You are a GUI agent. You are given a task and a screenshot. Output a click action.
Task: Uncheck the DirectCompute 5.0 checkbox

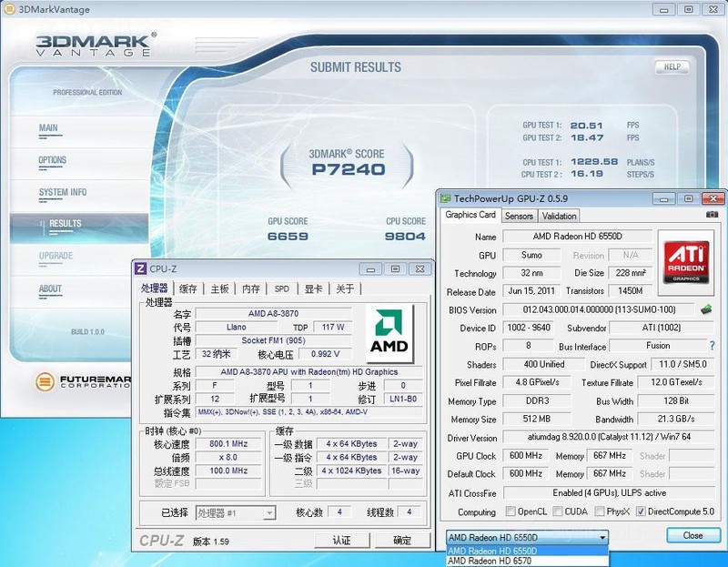coord(641,511)
